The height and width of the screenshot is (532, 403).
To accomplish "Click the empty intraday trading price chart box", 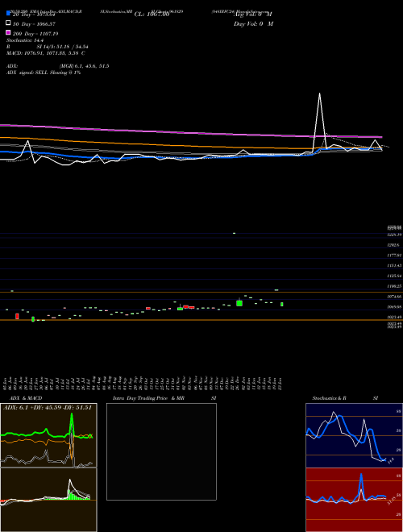I will 161,451.
